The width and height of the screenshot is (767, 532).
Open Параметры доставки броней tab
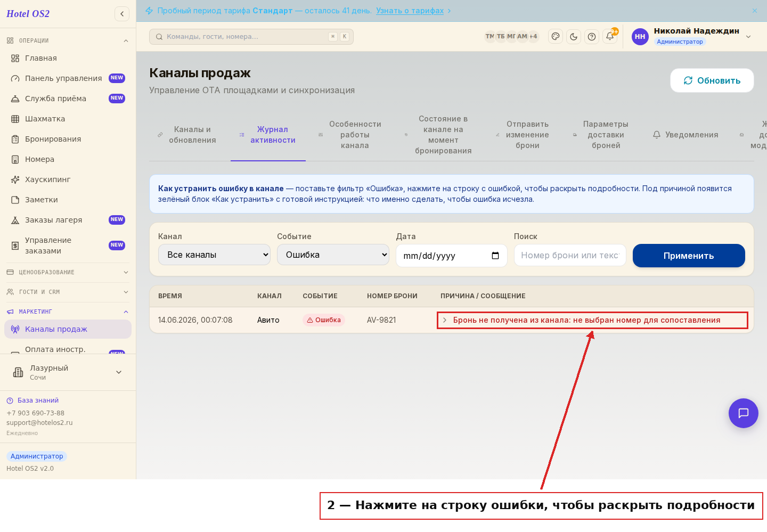[601, 135]
